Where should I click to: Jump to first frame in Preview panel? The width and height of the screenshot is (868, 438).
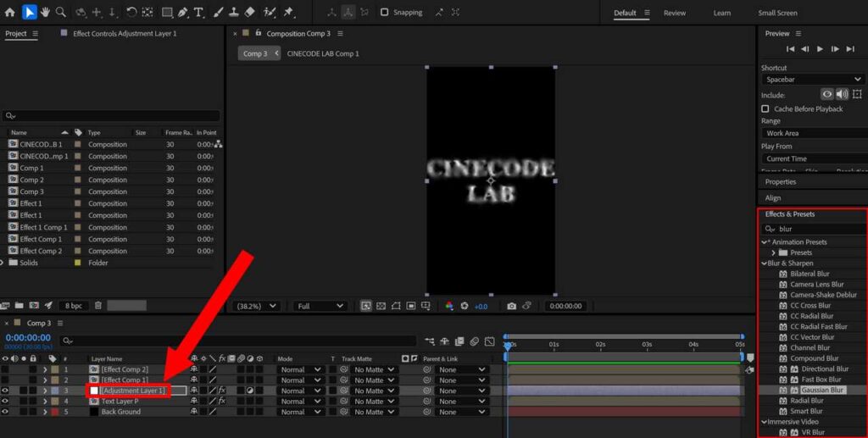[x=791, y=49]
